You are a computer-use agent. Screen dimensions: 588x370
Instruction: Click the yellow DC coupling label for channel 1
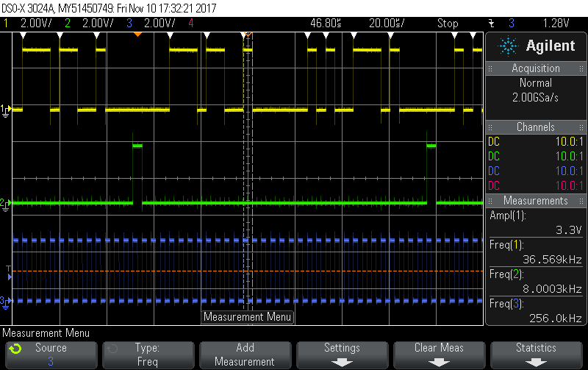(x=493, y=142)
